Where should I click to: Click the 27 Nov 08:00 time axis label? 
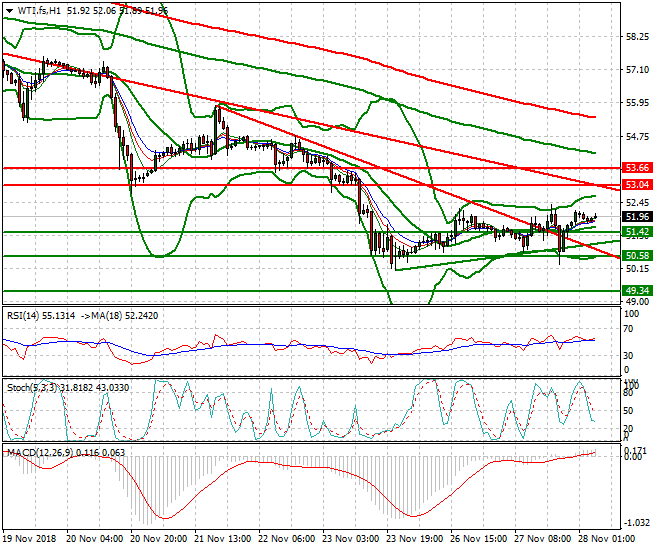(x=543, y=539)
